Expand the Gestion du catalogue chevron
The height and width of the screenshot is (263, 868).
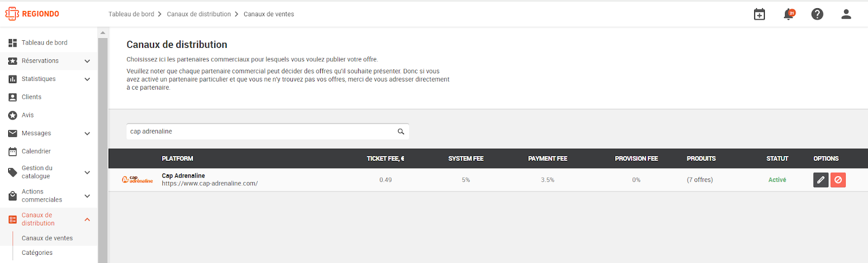87,173
